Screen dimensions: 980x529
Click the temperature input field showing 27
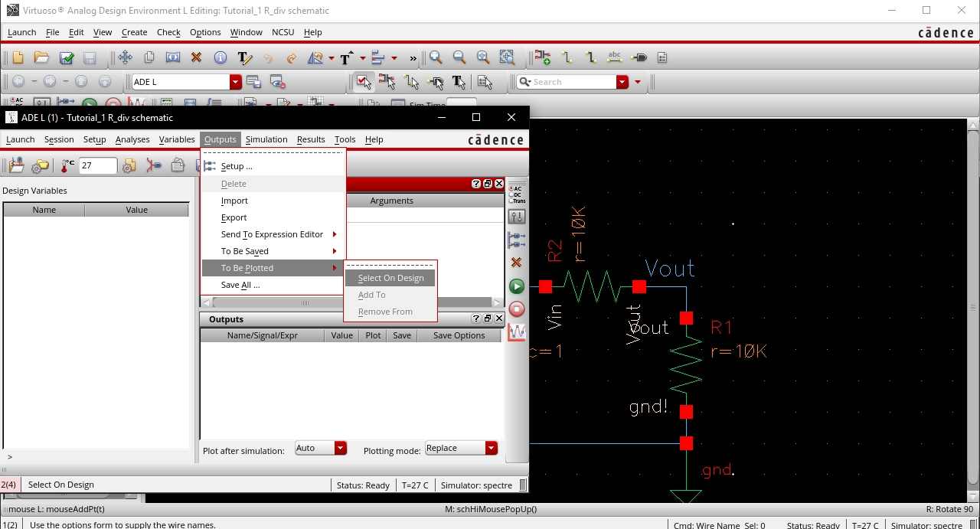tap(98, 165)
